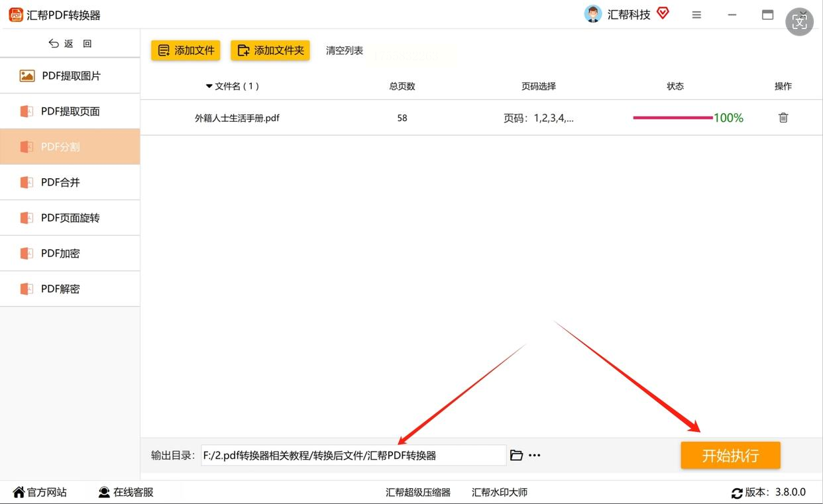Click the 页码：1,2,3,4,... page selection cell

tap(539, 118)
